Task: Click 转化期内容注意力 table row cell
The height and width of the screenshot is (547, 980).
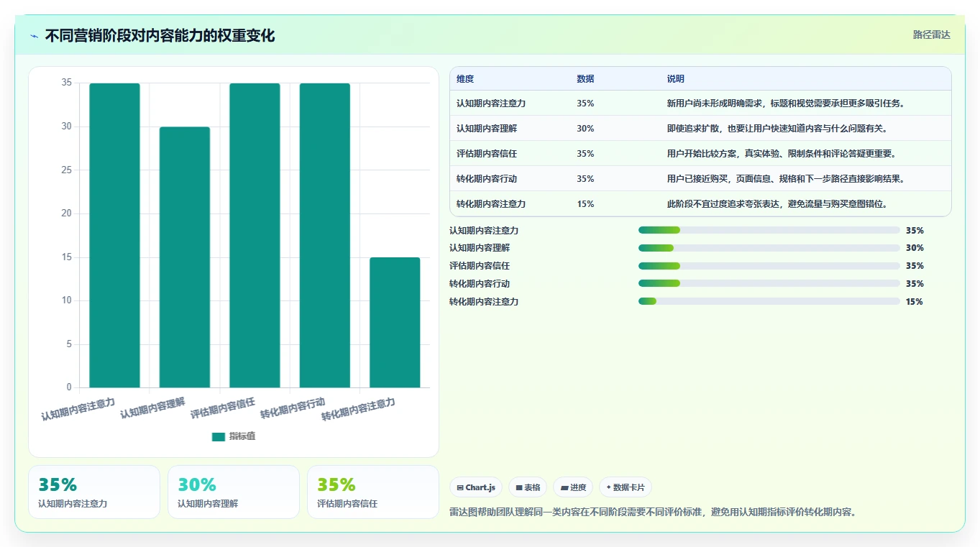Action: (491, 204)
